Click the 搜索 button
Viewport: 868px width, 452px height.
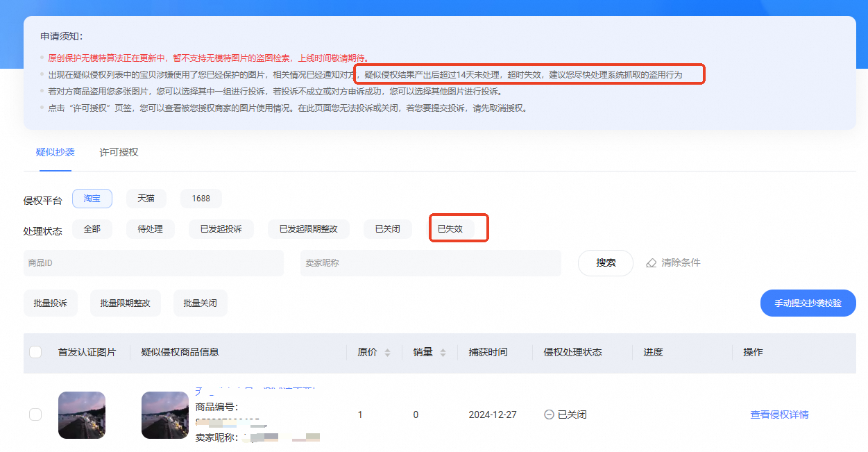[x=606, y=263]
